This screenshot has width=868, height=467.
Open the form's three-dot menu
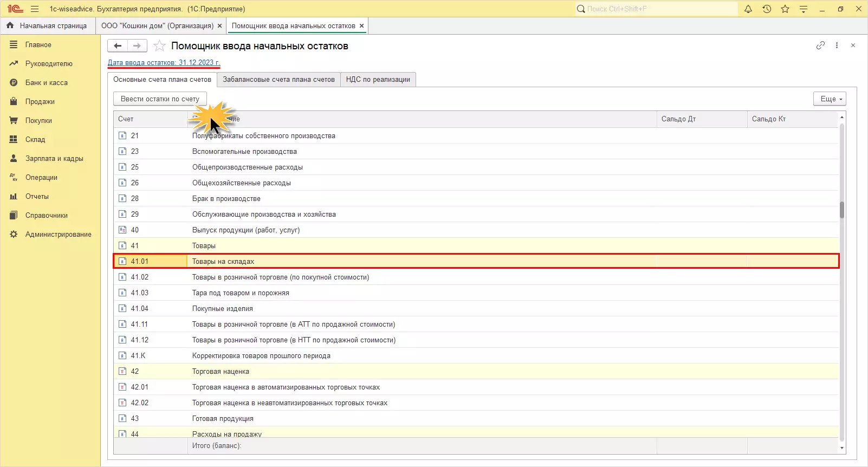(x=837, y=46)
